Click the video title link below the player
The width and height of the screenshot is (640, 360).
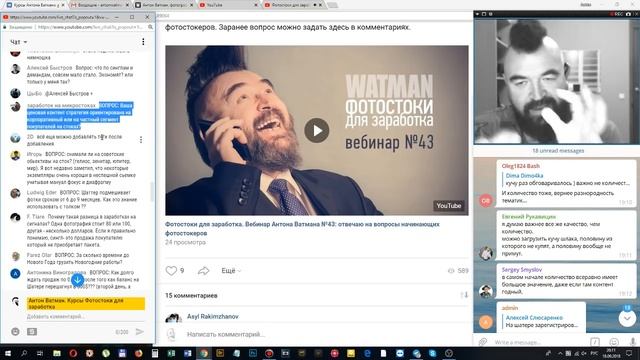pyautogui.click(x=302, y=229)
